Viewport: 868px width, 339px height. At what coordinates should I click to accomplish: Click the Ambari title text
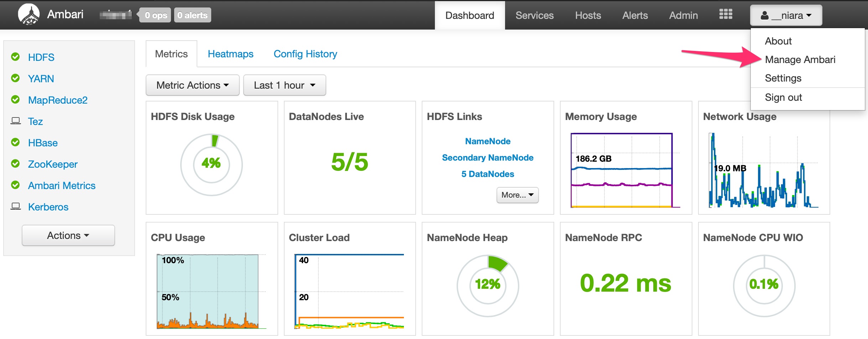pos(65,14)
